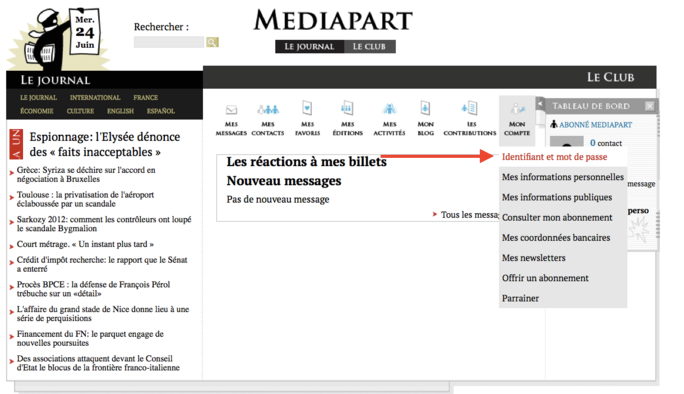Collapse Tableau de Bord panel arrow

[x=540, y=104]
